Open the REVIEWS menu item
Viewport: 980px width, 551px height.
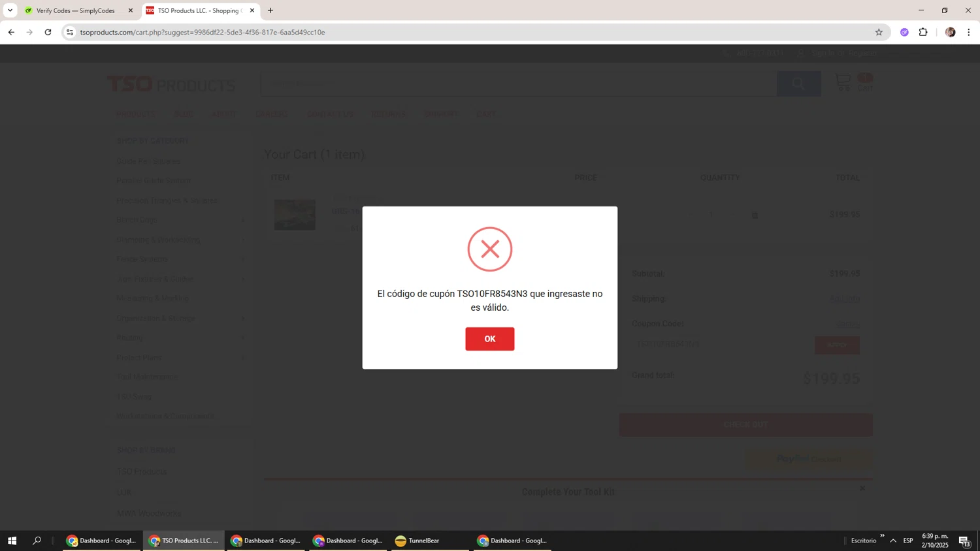388,114
